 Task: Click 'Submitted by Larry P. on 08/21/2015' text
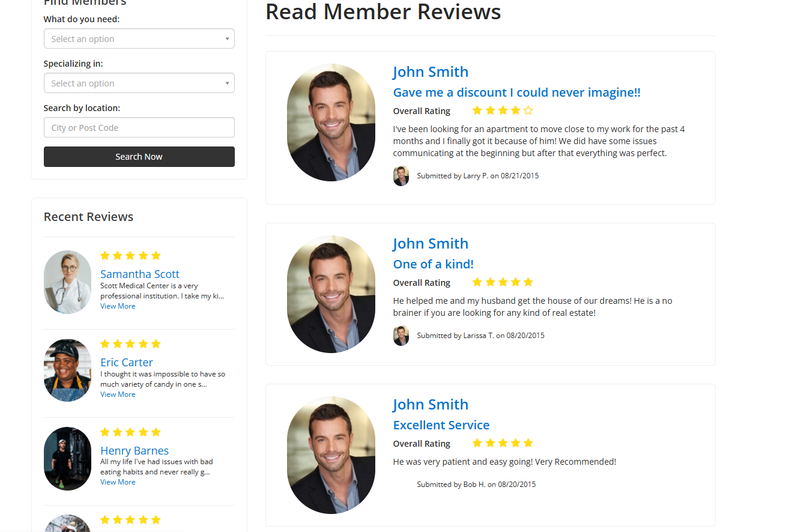point(478,176)
